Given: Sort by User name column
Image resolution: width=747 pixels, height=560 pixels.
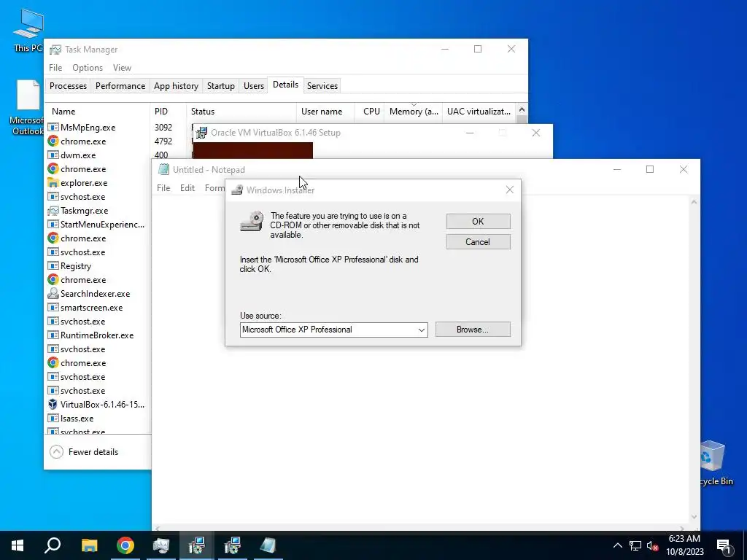Looking at the screenshot, I should coord(326,112).
